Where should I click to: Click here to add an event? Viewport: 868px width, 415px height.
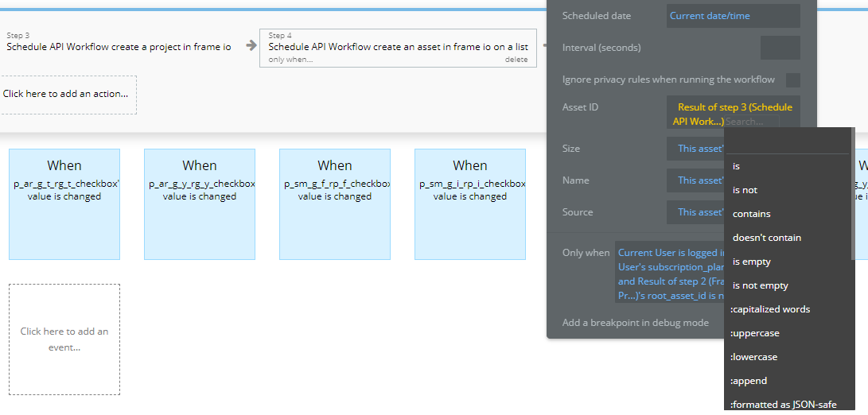64,339
